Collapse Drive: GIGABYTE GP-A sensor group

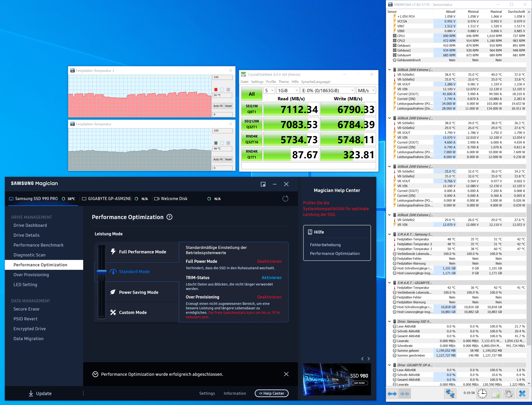[389, 365]
